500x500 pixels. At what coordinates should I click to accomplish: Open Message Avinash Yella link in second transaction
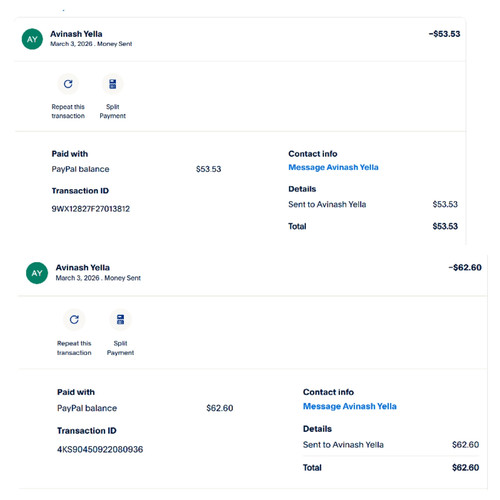click(350, 406)
